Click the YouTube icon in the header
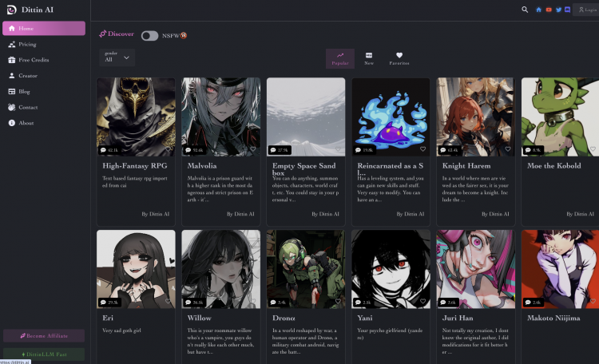Image resolution: width=599 pixels, height=364 pixels. point(549,10)
